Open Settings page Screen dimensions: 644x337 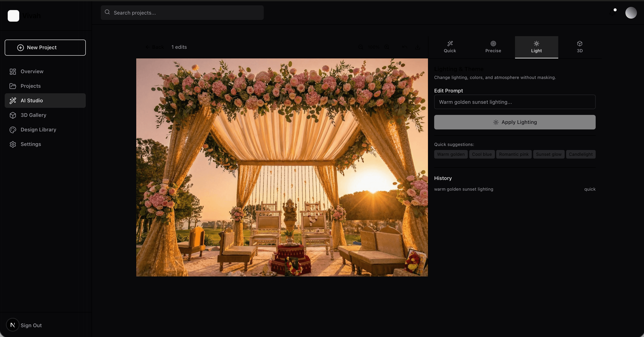point(45,144)
